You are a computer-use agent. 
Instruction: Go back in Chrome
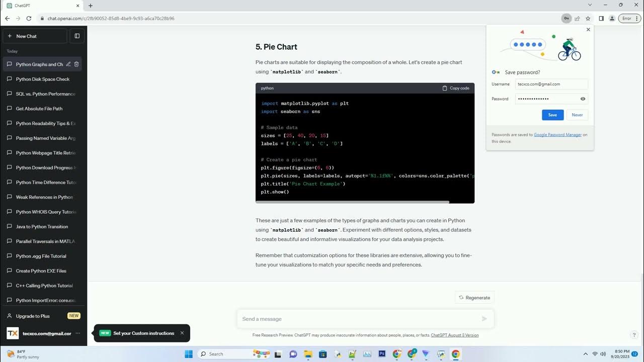point(7,19)
